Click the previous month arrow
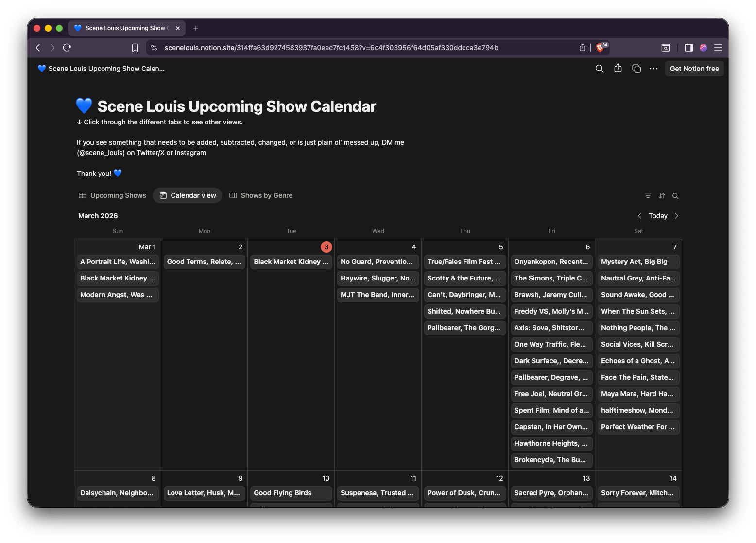Viewport: 756px width, 543px height. [640, 215]
